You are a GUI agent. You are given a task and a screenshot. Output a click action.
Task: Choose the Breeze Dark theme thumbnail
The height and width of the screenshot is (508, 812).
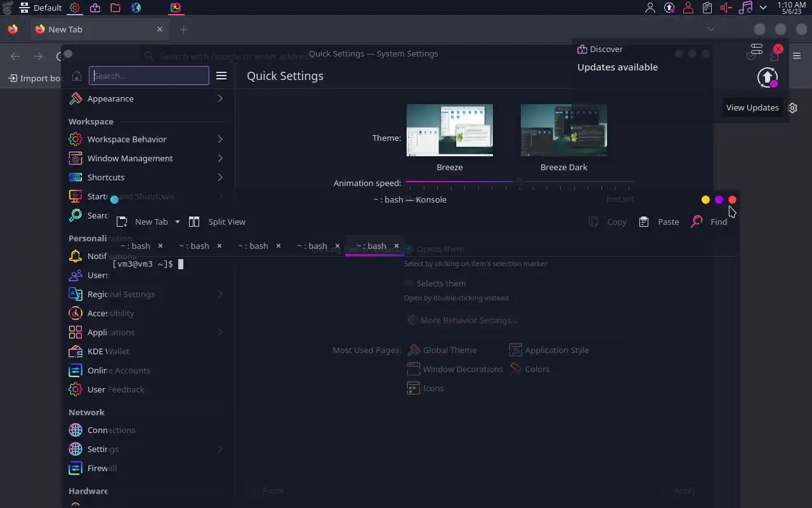click(564, 130)
